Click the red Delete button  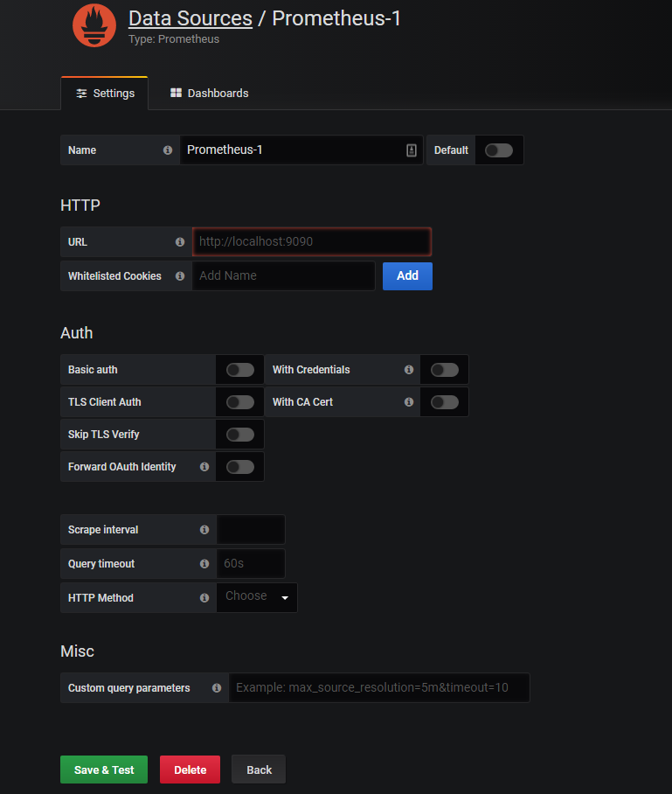click(190, 770)
